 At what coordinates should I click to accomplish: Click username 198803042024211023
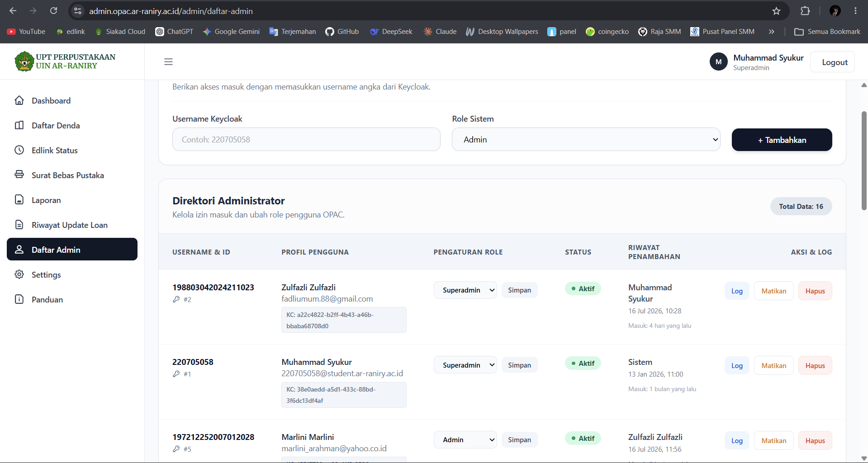[213, 287]
